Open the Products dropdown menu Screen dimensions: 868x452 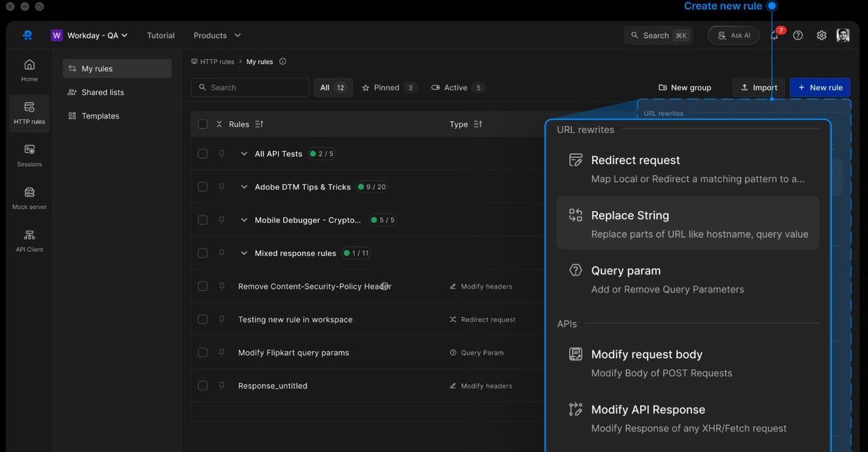pyautogui.click(x=217, y=35)
